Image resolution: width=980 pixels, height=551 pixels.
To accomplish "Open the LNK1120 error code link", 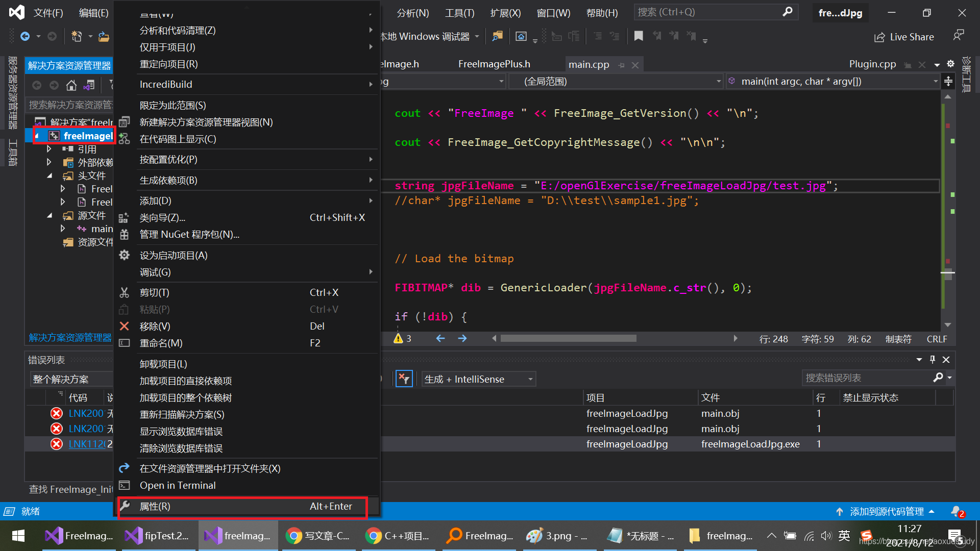I will coord(87,444).
